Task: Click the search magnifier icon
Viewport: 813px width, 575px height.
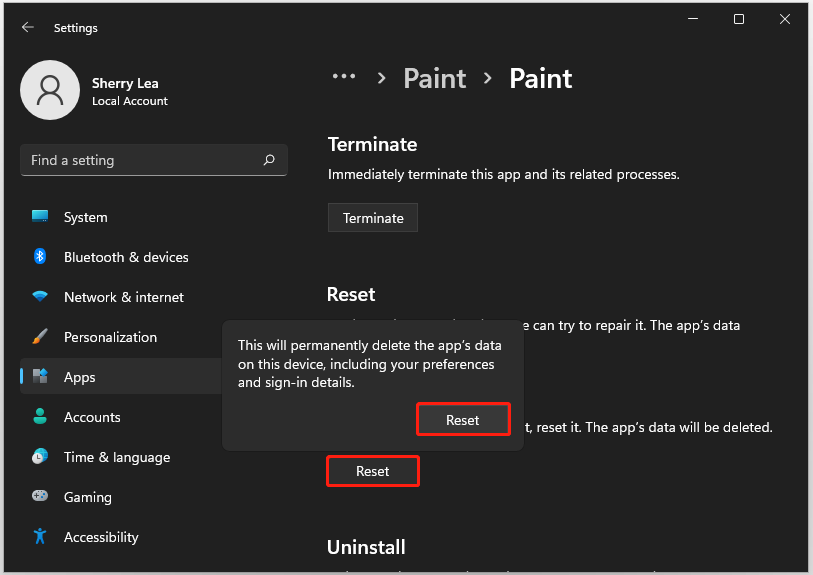Action: click(269, 160)
